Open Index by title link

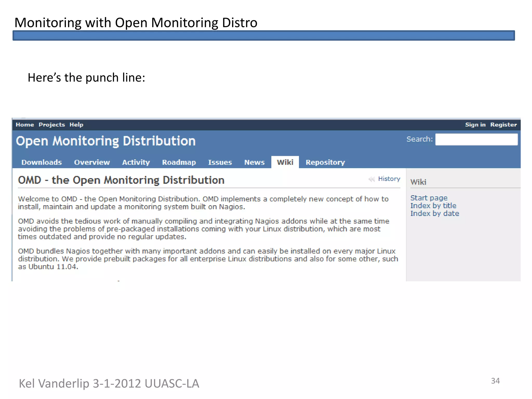tap(433, 206)
